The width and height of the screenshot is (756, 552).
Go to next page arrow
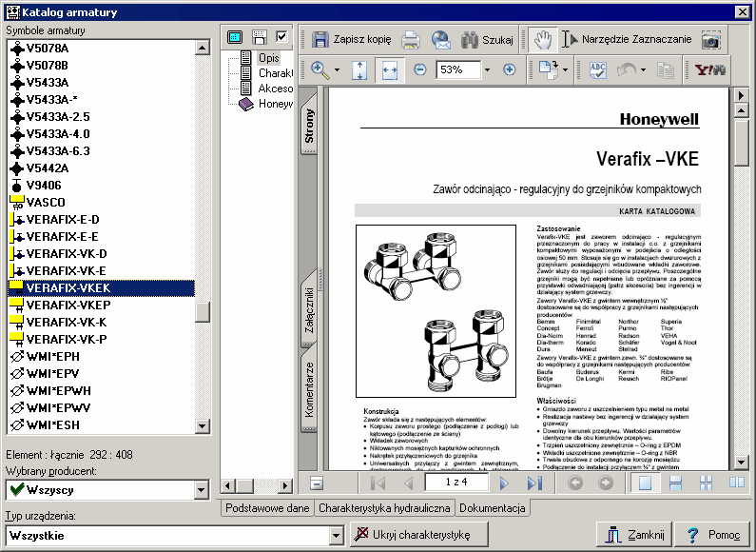[504, 483]
